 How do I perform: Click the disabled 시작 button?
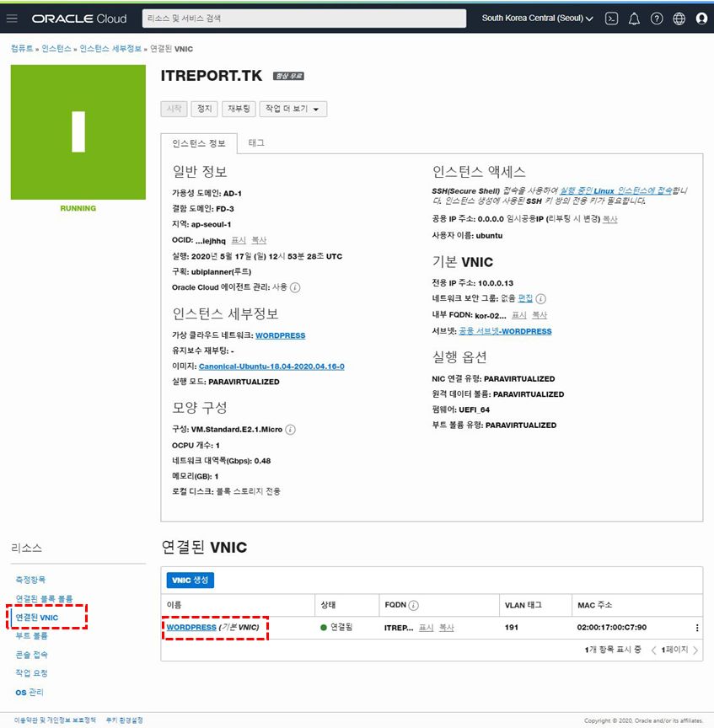174,109
